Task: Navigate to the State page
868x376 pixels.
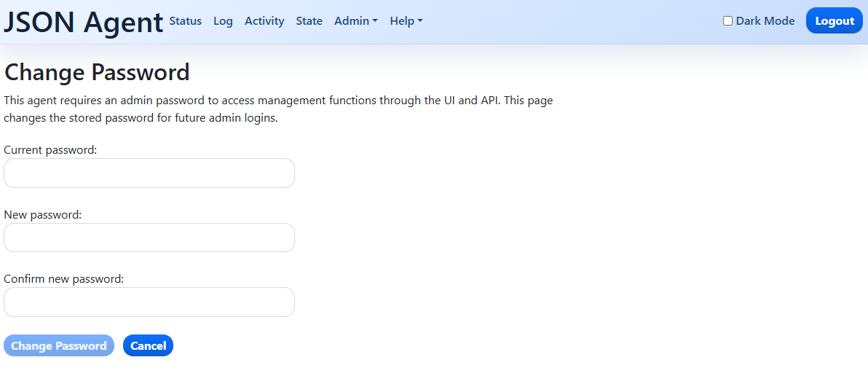Action: [309, 21]
